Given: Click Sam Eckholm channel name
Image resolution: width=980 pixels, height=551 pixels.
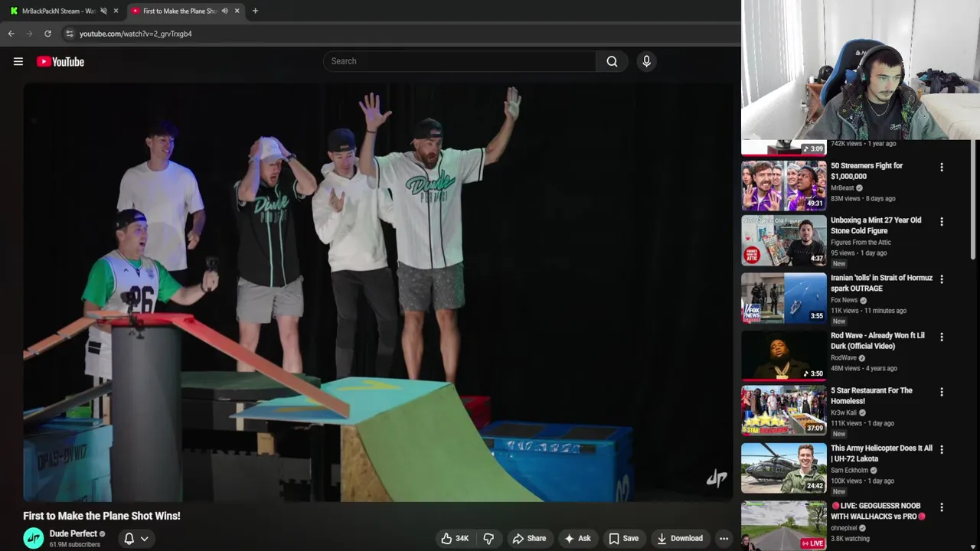Looking at the screenshot, I should (x=849, y=470).
